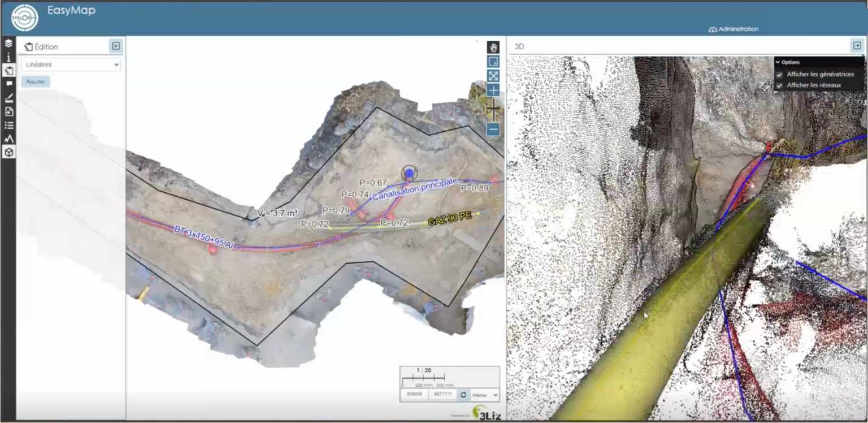Select the pan hand tool on the map
The image size is (868, 423).
coord(493,48)
